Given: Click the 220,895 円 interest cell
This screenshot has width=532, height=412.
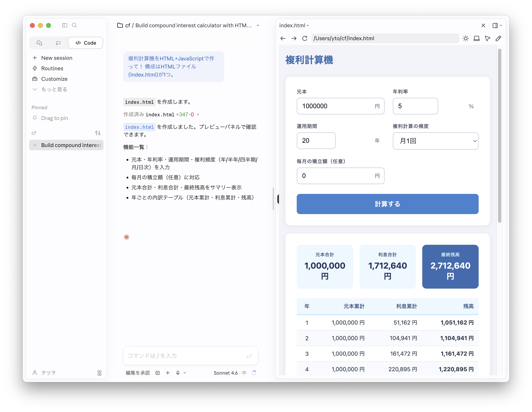Looking at the screenshot, I should click(x=403, y=369).
